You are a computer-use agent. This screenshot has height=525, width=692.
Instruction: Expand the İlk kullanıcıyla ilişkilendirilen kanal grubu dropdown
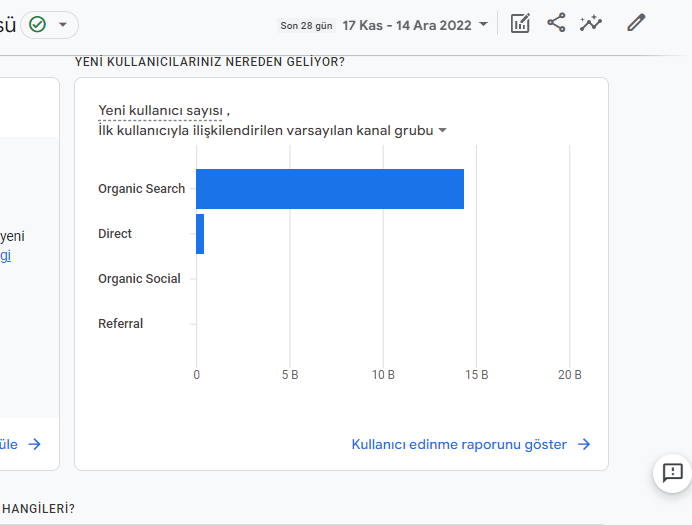(442, 131)
